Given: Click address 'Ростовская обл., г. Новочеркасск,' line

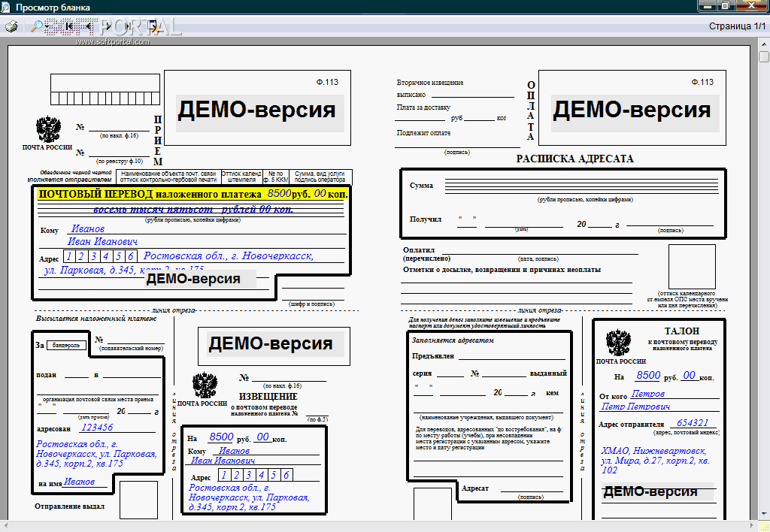Looking at the screenshot, I should pos(229,255).
